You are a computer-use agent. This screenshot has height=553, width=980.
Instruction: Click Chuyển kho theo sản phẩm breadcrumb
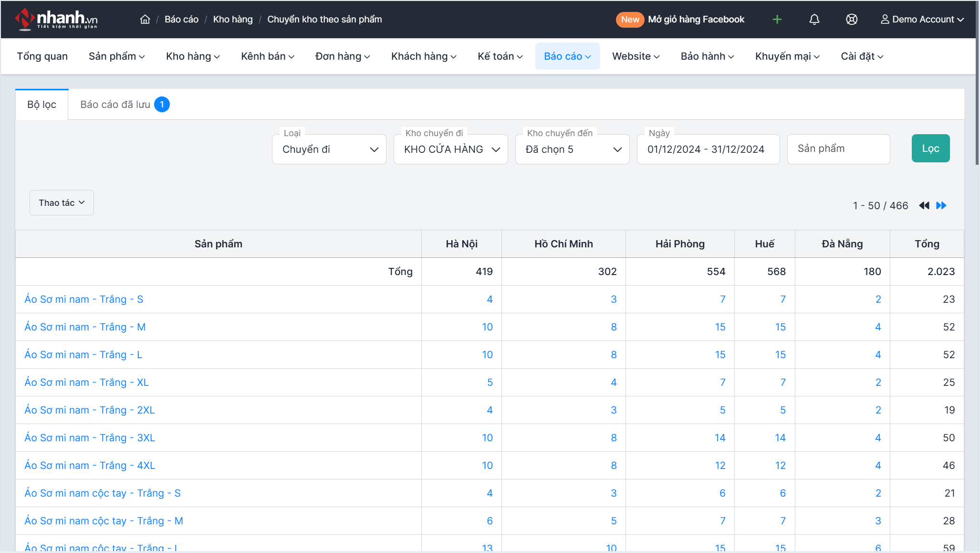(x=324, y=19)
